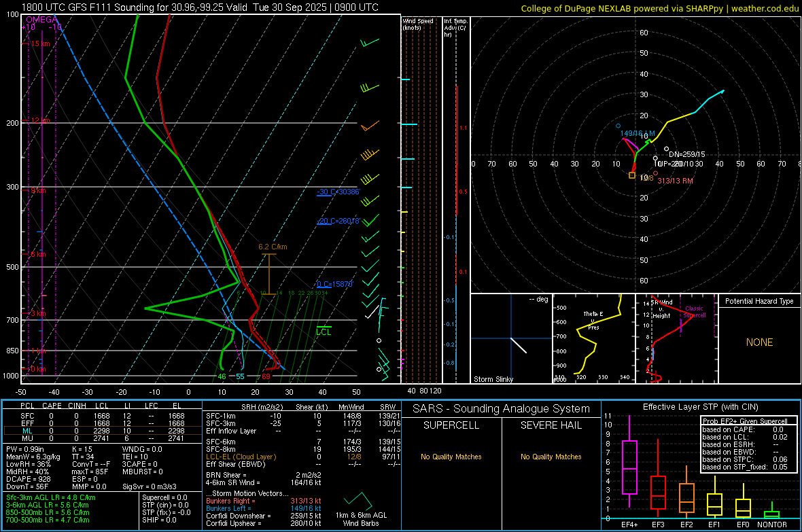Click the SARS - Sounding Analogue System title

[x=502, y=409]
